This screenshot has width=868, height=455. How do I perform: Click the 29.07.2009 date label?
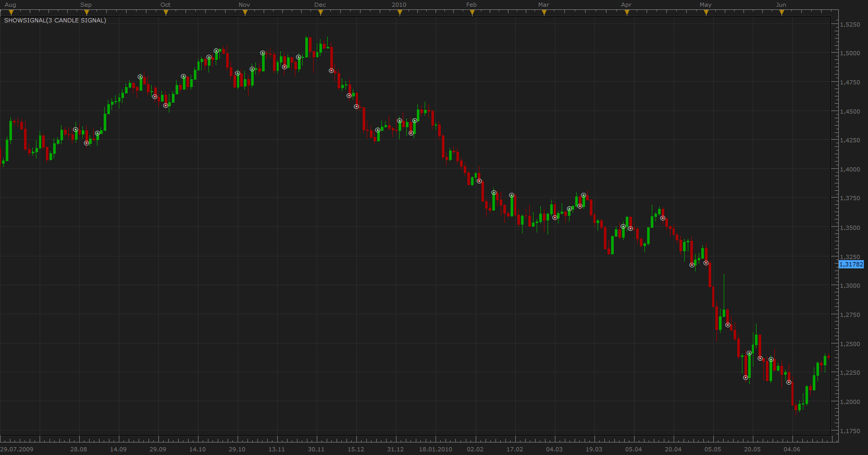coord(17,449)
